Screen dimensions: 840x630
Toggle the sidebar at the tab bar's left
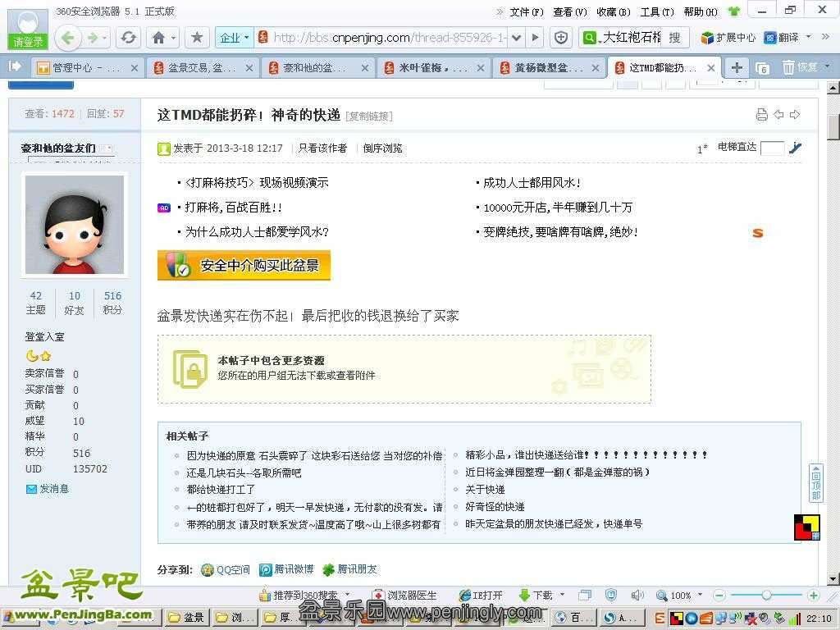point(15,66)
